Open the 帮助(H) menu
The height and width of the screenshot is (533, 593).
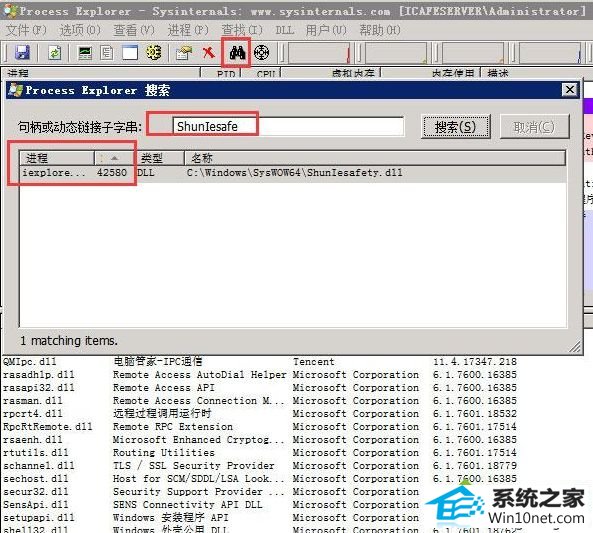point(380,30)
